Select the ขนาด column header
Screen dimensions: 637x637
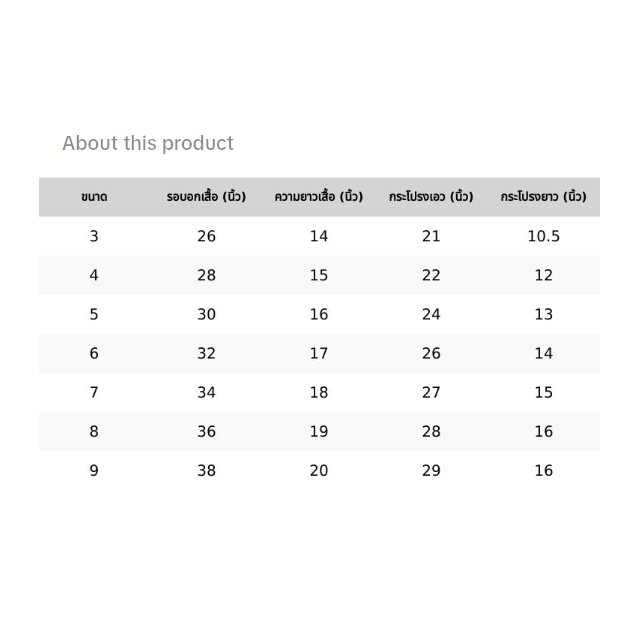(x=94, y=197)
